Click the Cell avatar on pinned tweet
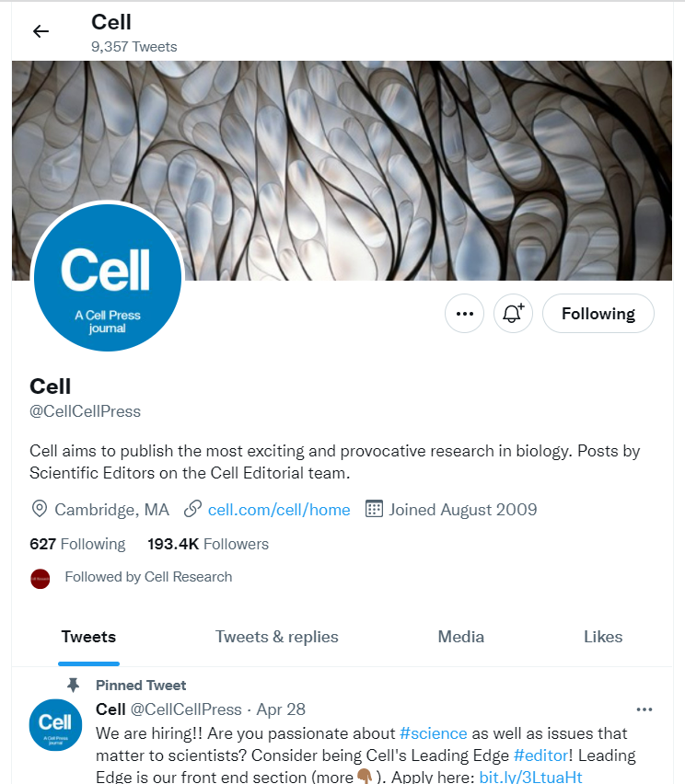Image resolution: width=685 pixels, height=784 pixels. (57, 727)
